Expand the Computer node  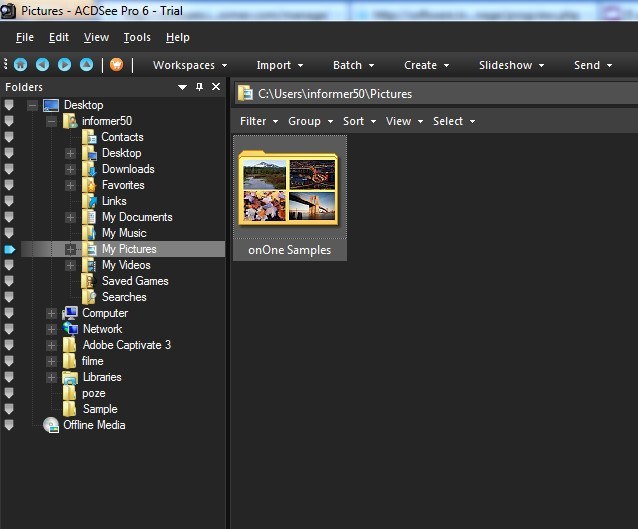[51, 313]
